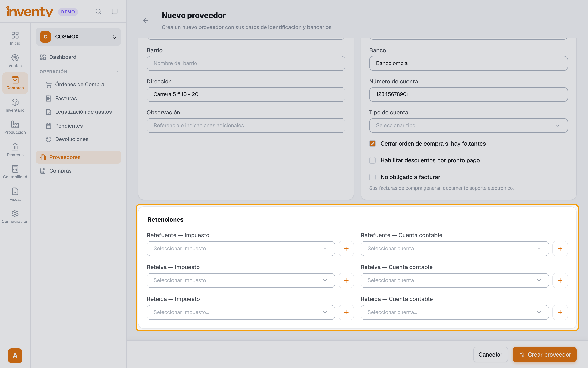
Task: Open the search icon in header
Action: [98, 11]
